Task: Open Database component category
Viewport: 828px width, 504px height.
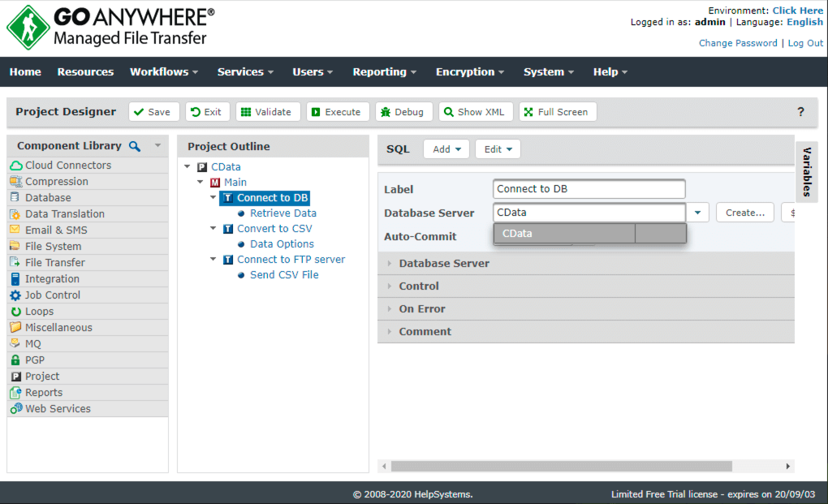Action: [88, 197]
